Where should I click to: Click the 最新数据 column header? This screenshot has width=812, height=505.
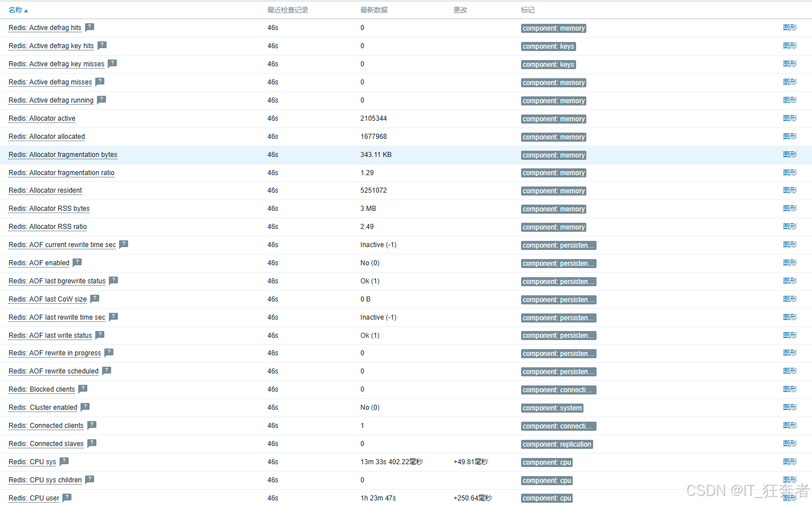tap(374, 10)
